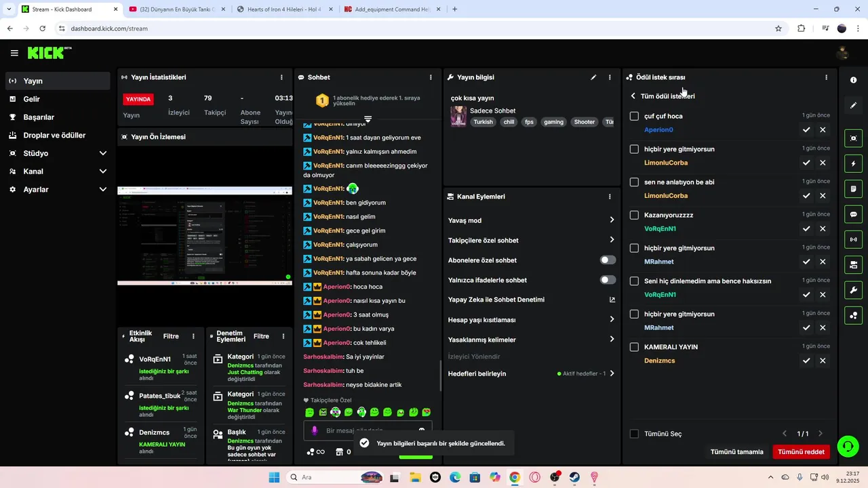The height and width of the screenshot is (488, 868).
Task: Click the address bar showing dashboard.kick.com/stream
Action: coord(414,28)
